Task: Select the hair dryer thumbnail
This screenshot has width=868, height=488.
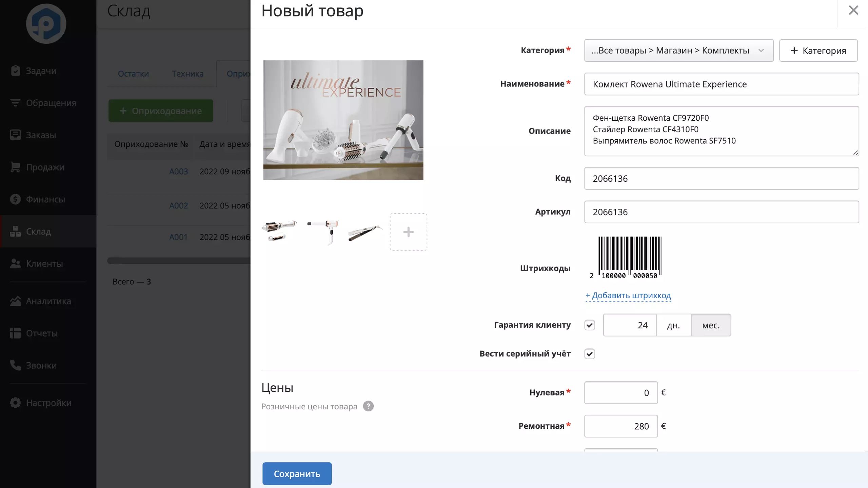Action: click(323, 232)
